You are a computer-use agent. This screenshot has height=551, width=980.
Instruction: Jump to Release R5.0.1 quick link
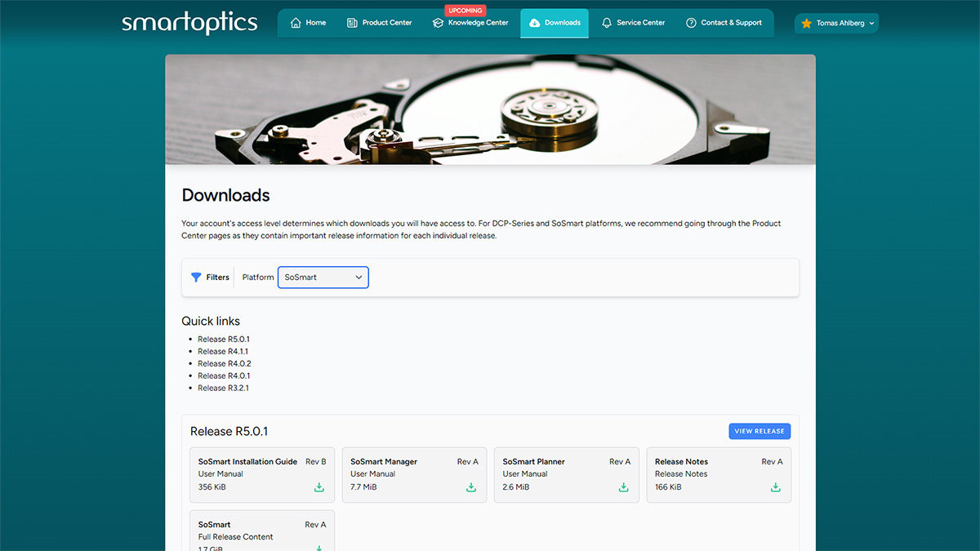(x=223, y=339)
